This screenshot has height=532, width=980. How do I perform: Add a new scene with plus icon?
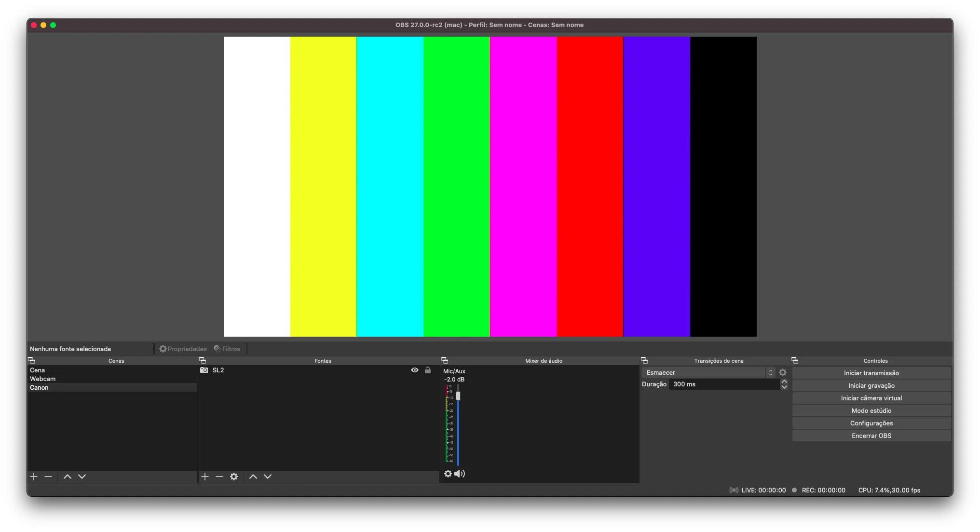[x=34, y=477]
